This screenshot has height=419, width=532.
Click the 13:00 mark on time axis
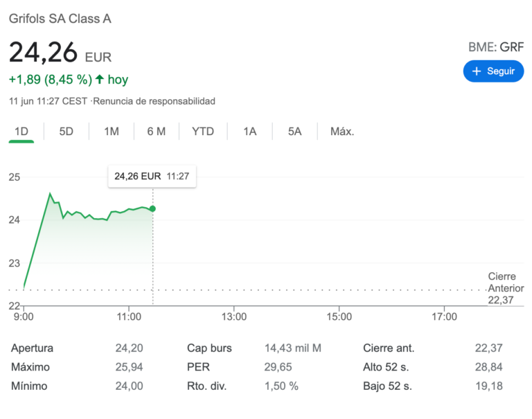(234, 317)
